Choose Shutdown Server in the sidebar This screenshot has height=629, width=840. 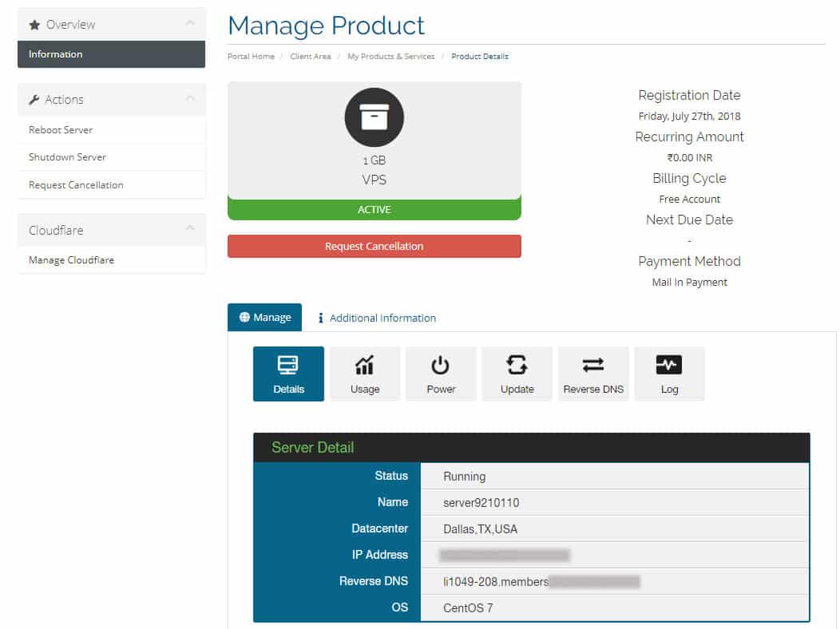67,157
